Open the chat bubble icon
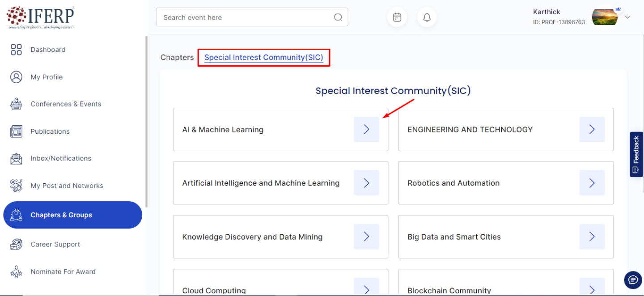Viewport: 644px width, 296px height. [633, 280]
